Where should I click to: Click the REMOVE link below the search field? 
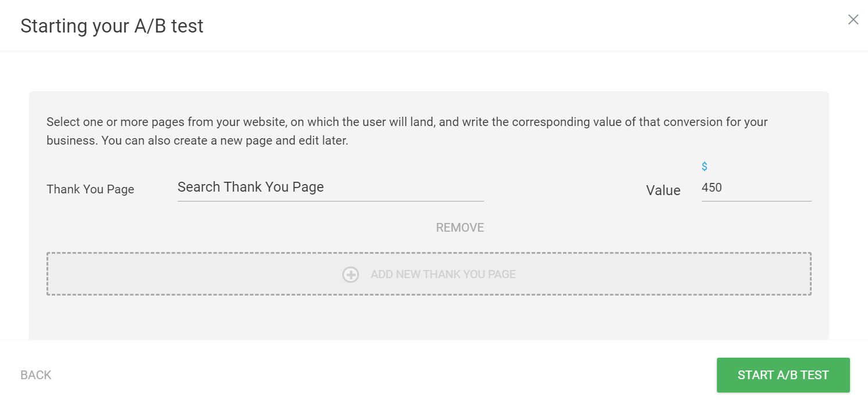pos(460,227)
